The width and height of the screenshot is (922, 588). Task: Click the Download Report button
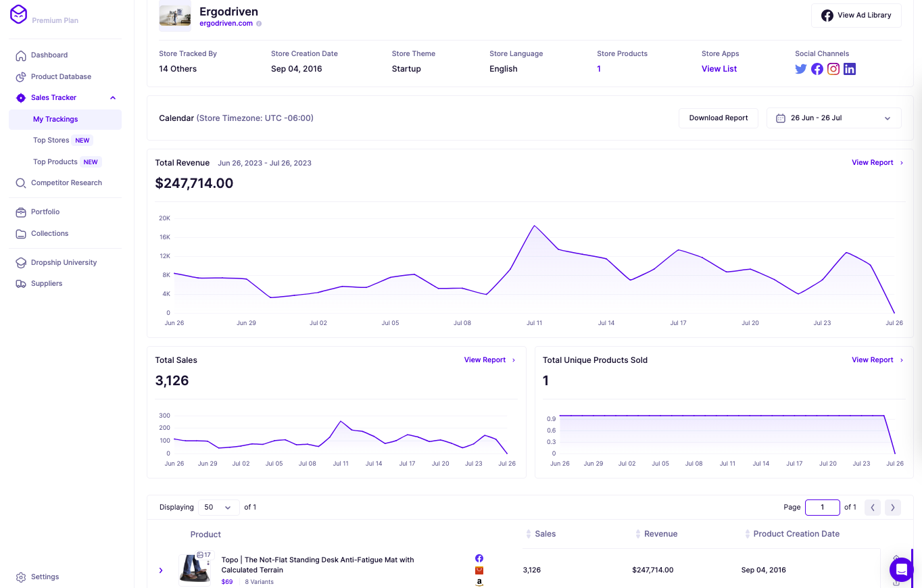point(718,118)
